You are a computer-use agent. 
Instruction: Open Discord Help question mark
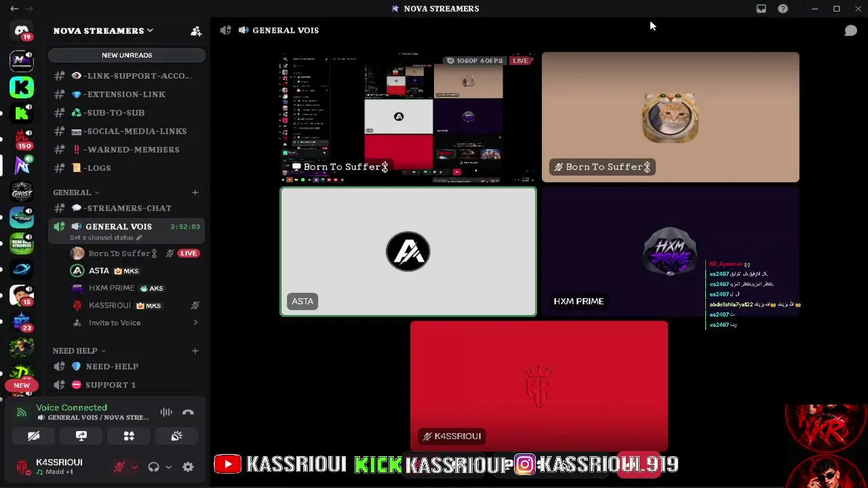pyautogui.click(x=783, y=9)
